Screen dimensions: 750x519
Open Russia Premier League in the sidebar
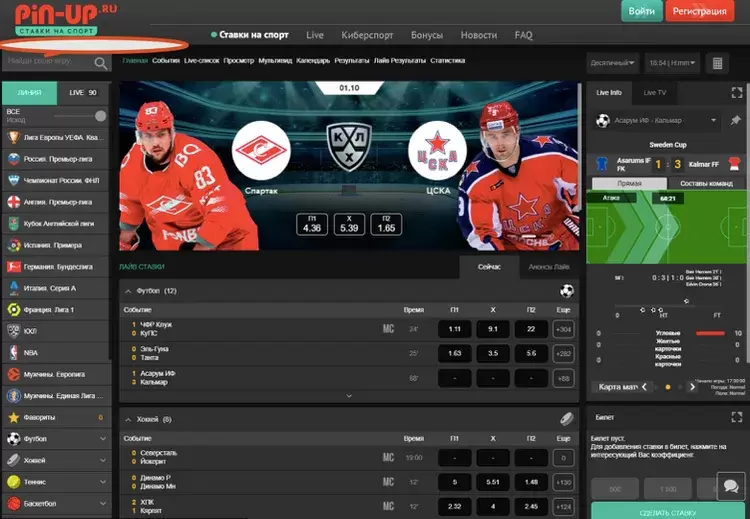tap(55, 159)
